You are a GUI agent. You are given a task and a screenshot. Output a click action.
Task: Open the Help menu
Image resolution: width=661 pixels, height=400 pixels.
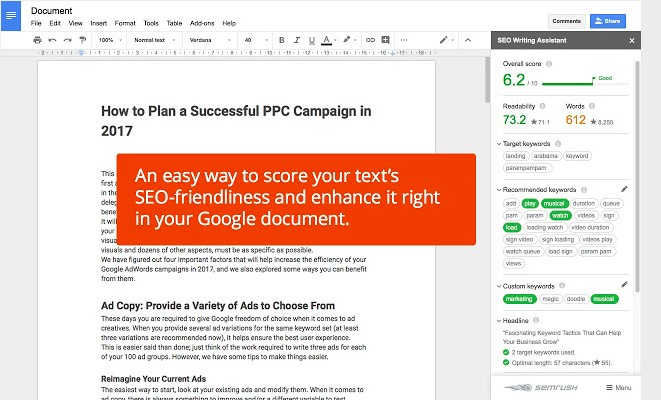[229, 23]
